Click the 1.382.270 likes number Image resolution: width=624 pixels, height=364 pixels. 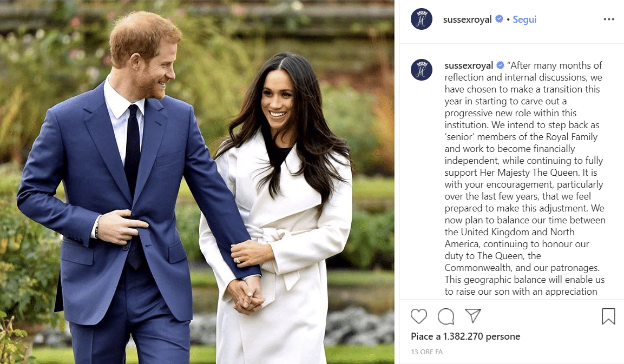pos(463,336)
